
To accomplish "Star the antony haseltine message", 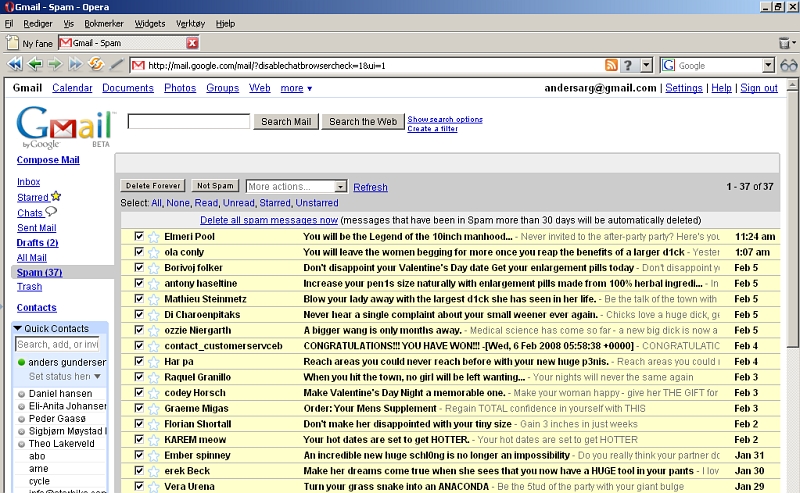I will (x=154, y=284).
